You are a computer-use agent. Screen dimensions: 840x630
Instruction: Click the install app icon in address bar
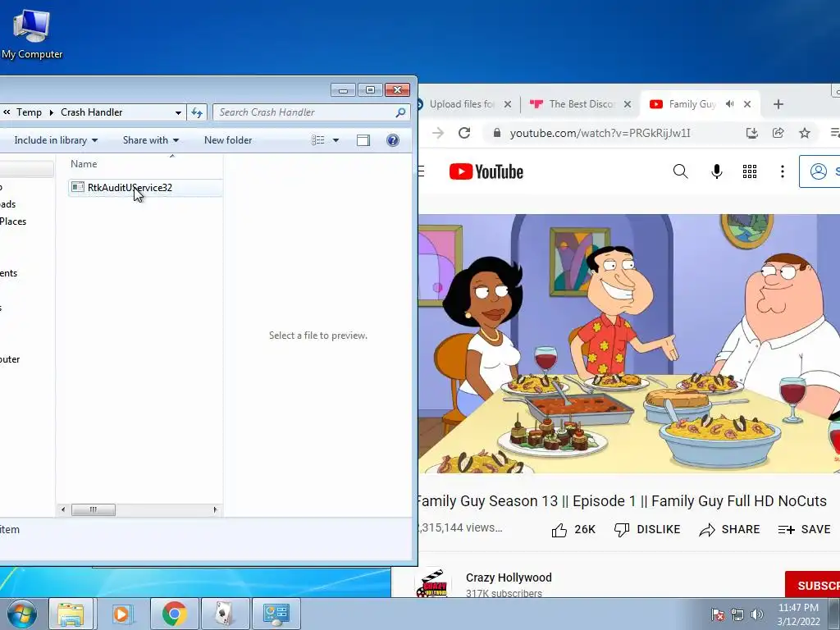(751, 133)
